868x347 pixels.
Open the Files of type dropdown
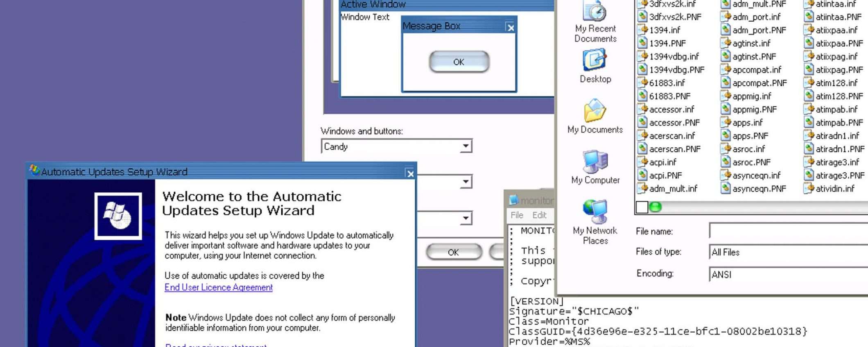789,252
